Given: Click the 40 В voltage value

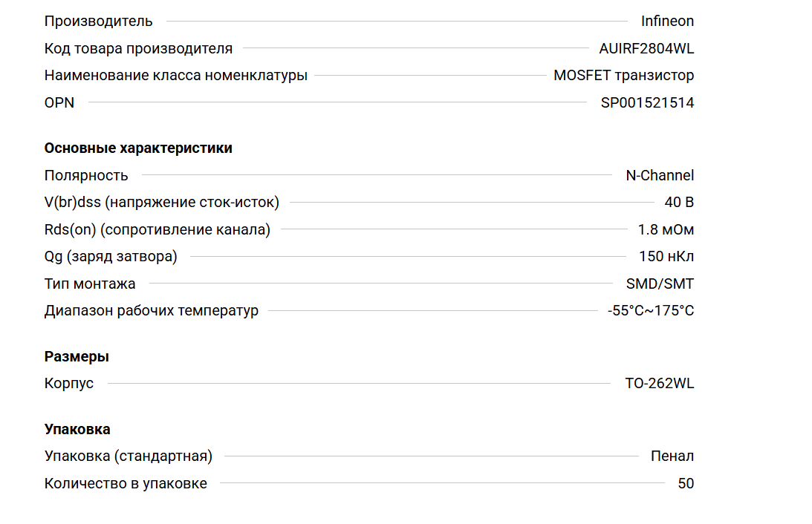Looking at the screenshot, I should (x=679, y=203).
